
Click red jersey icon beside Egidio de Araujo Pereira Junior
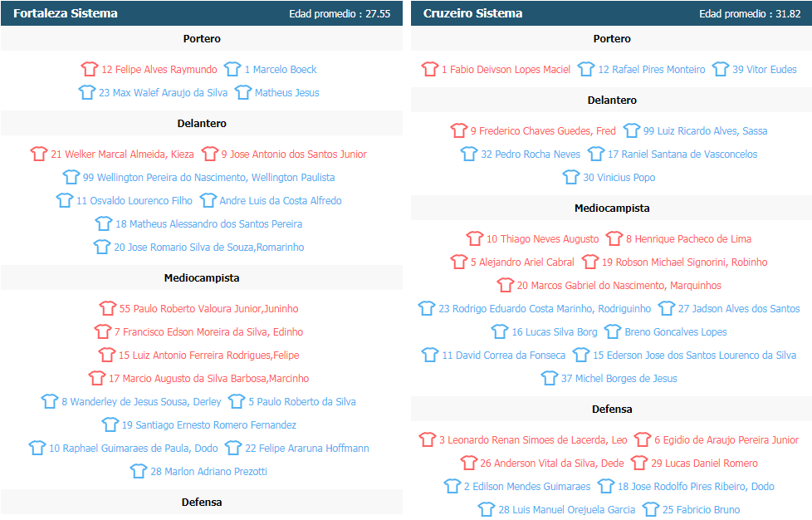[643, 439]
